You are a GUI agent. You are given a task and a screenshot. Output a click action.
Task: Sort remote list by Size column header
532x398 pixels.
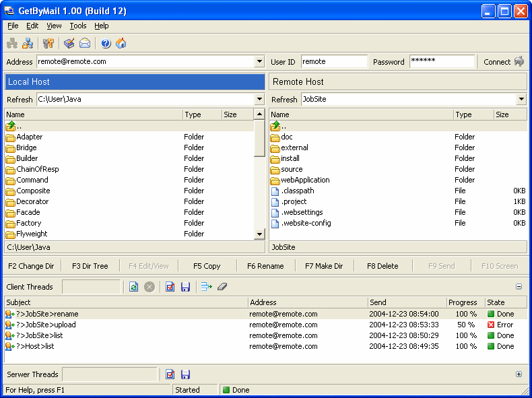click(510, 114)
